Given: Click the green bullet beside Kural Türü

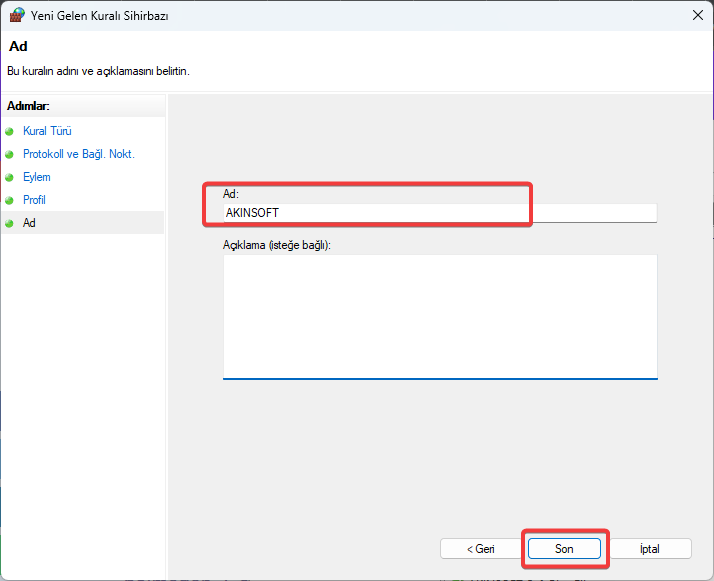Looking at the screenshot, I should (10, 132).
